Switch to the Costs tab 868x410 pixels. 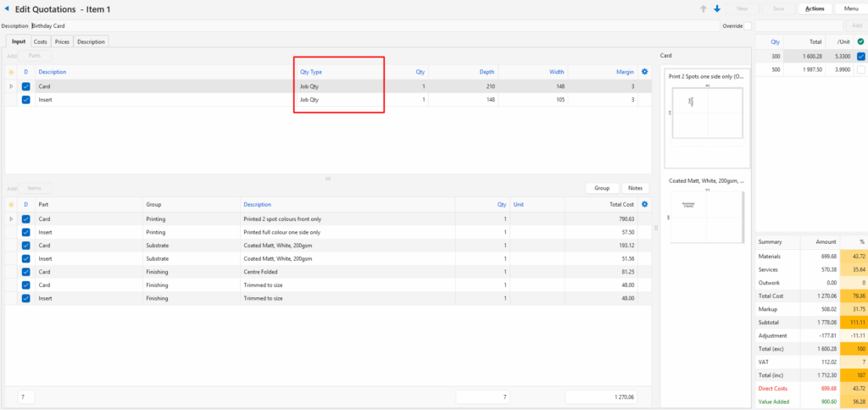(x=40, y=42)
